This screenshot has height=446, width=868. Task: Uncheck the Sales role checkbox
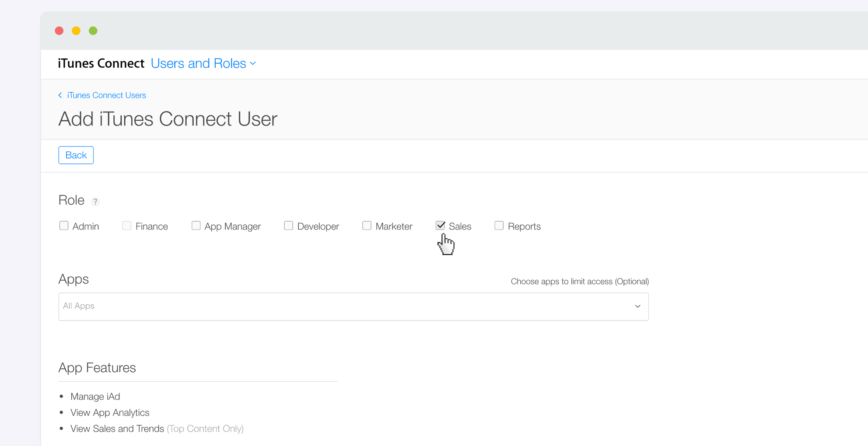point(440,226)
